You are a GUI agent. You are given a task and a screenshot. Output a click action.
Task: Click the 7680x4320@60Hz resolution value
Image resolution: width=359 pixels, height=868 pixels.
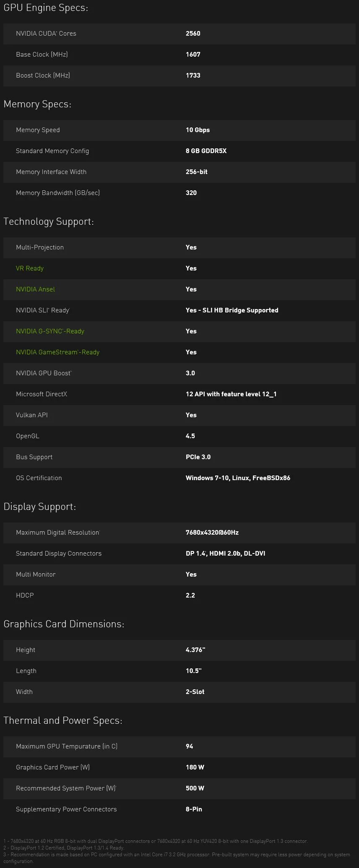tap(212, 533)
